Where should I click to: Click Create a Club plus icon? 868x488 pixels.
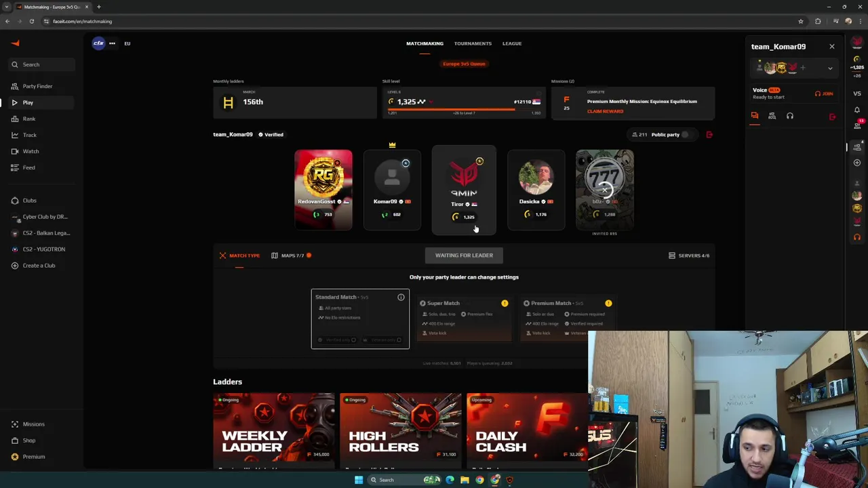pos(15,266)
